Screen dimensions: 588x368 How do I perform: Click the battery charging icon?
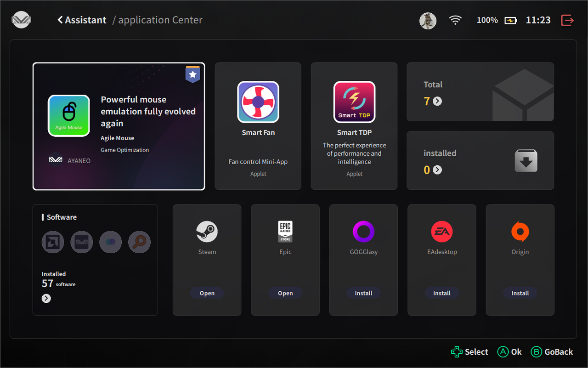tap(511, 21)
